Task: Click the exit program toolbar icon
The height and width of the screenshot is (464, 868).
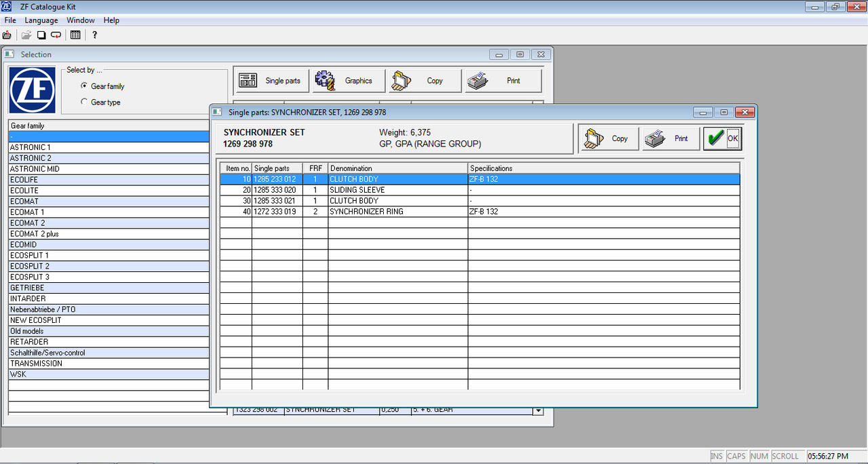Action: coord(7,35)
